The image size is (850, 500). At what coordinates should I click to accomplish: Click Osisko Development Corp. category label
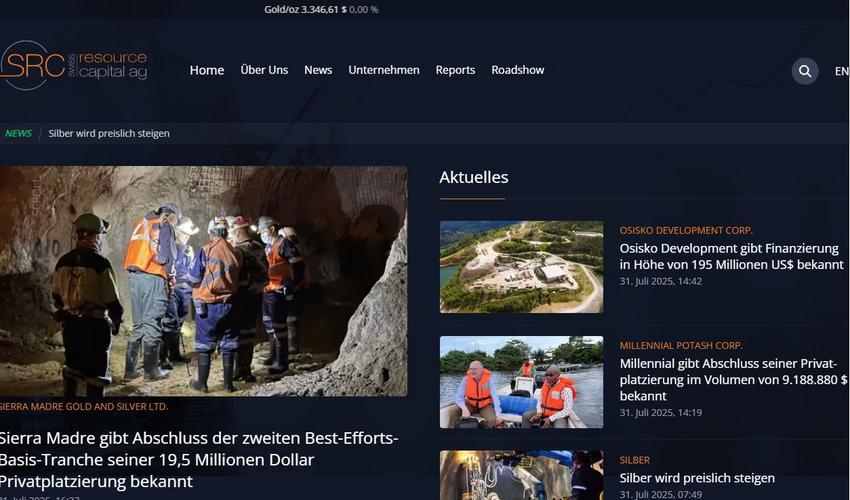pos(686,230)
